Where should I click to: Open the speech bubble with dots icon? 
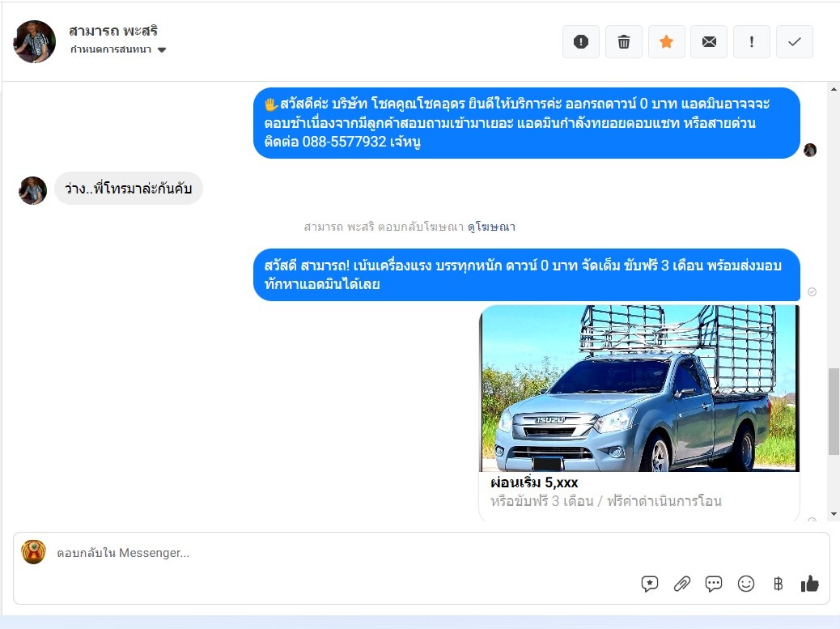pos(714,584)
